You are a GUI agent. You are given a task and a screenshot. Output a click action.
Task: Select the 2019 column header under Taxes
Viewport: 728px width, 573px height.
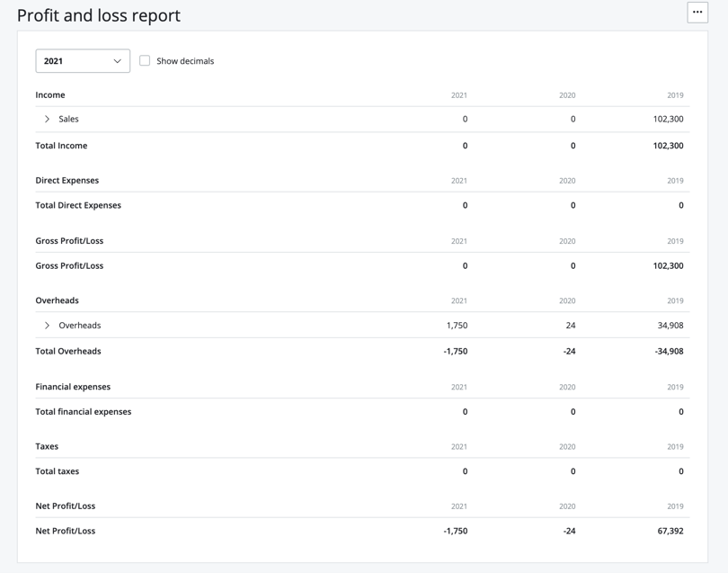(675, 446)
